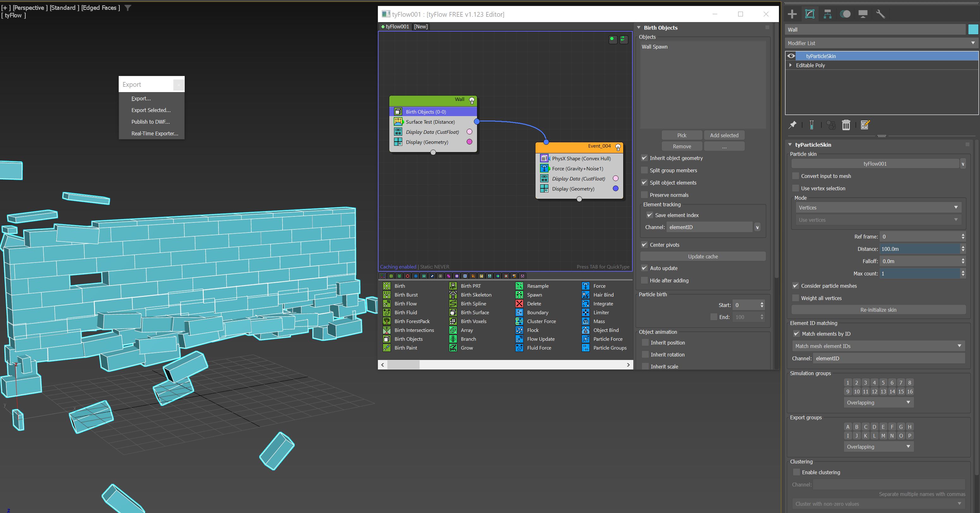Toggle Center pivots checkbox
Screen dimensions: 980x513
[x=644, y=245]
